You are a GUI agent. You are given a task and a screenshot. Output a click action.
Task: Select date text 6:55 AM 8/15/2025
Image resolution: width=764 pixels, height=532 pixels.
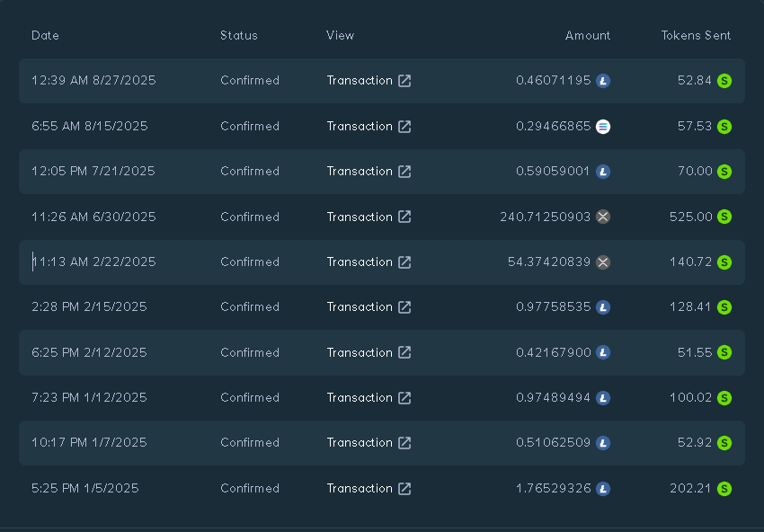(x=90, y=126)
